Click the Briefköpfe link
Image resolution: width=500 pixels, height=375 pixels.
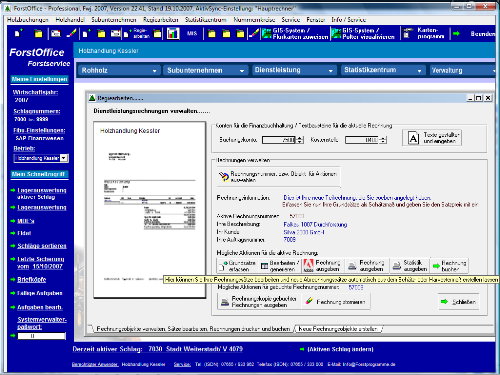(x=32, y=279)
